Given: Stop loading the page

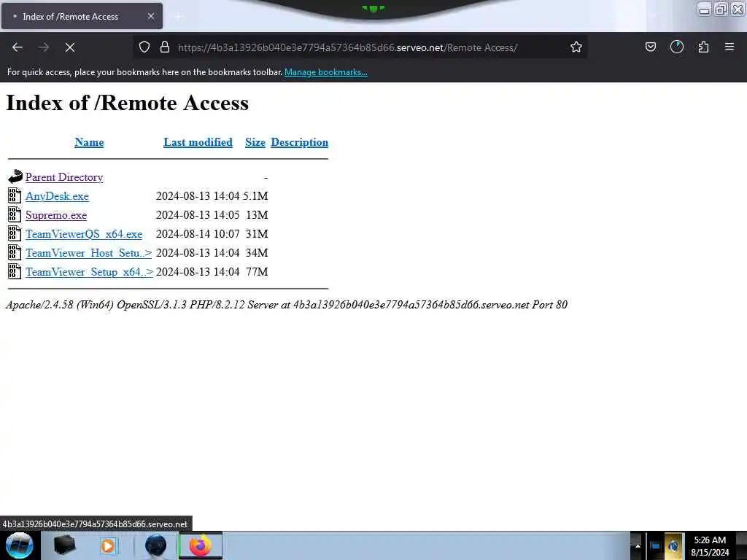Looking at the screenshot, I should (x=70, y=47).
